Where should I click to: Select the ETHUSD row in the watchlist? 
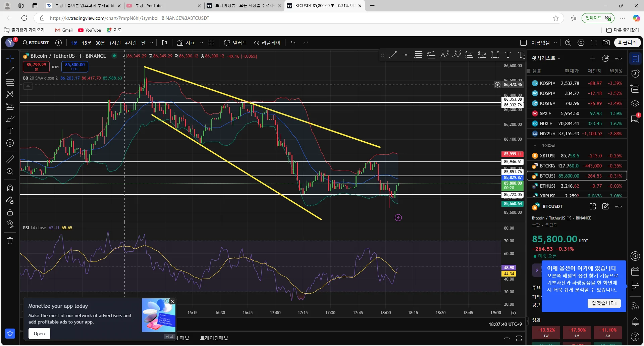point(577,186)
